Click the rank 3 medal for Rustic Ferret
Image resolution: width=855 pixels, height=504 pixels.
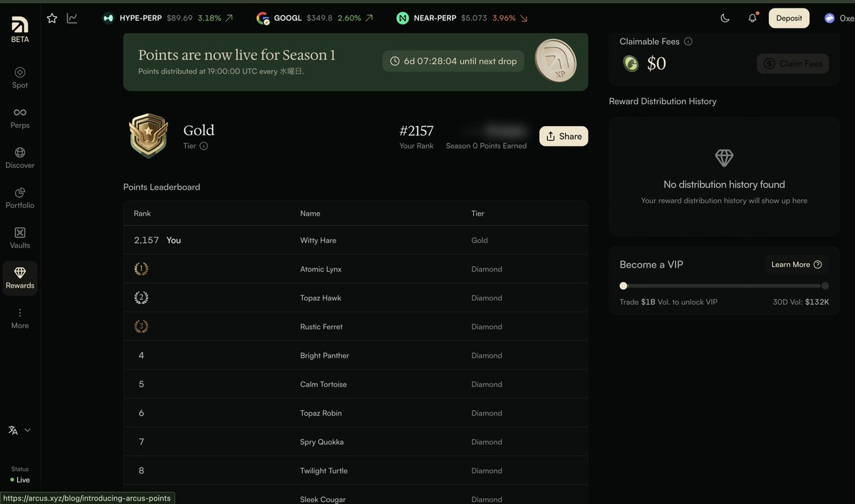pos(141,327)
